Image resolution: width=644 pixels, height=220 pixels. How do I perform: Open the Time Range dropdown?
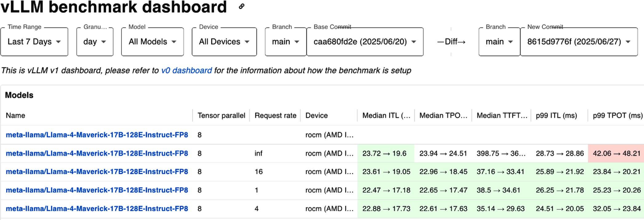click(x=34, y=42)
